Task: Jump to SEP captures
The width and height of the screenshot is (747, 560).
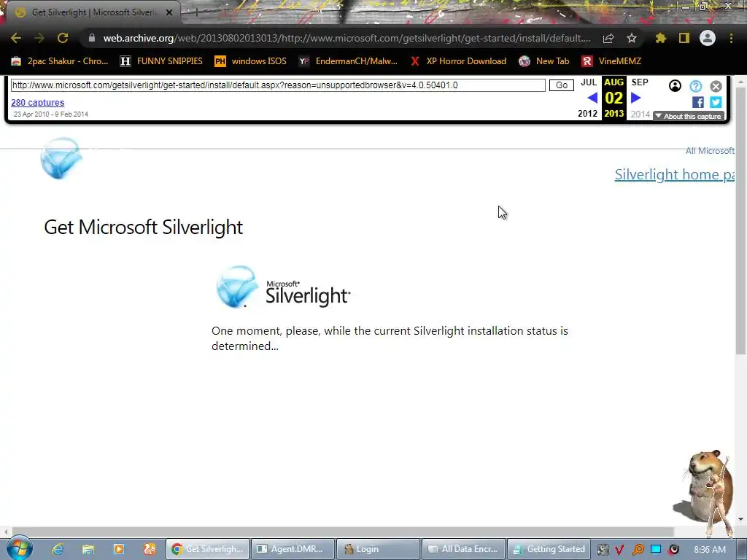Action: coord(640,82)
